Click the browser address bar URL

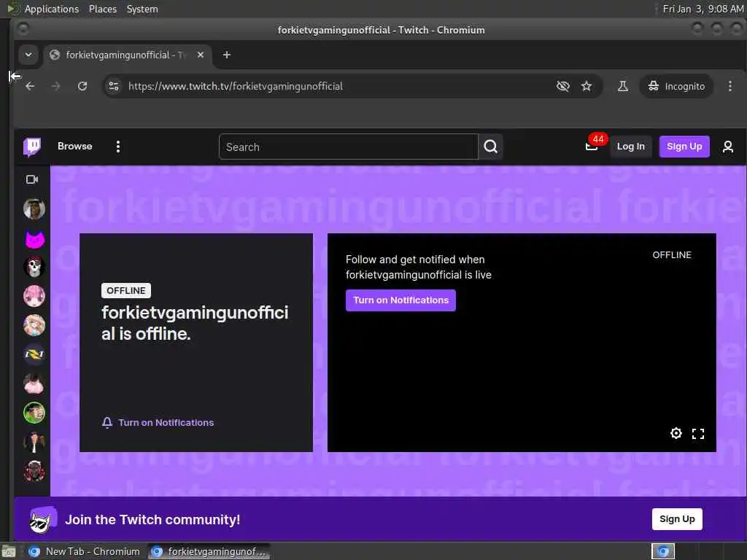click(236, 86)
